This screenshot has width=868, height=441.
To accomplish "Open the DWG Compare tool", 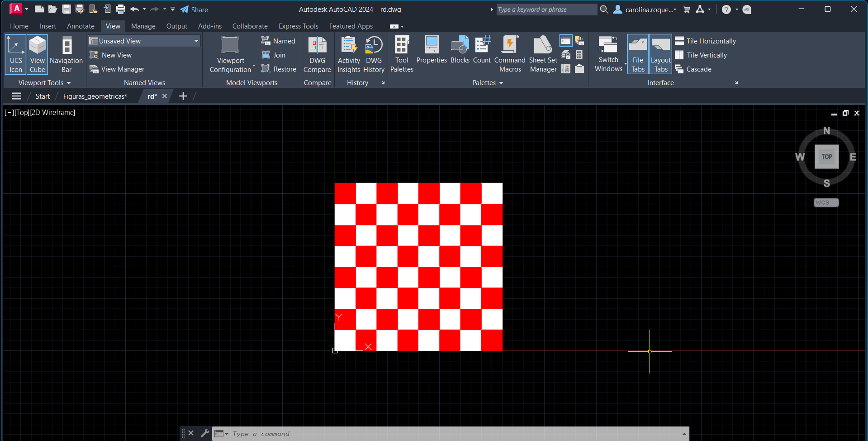I will click(x=317, y=54).
